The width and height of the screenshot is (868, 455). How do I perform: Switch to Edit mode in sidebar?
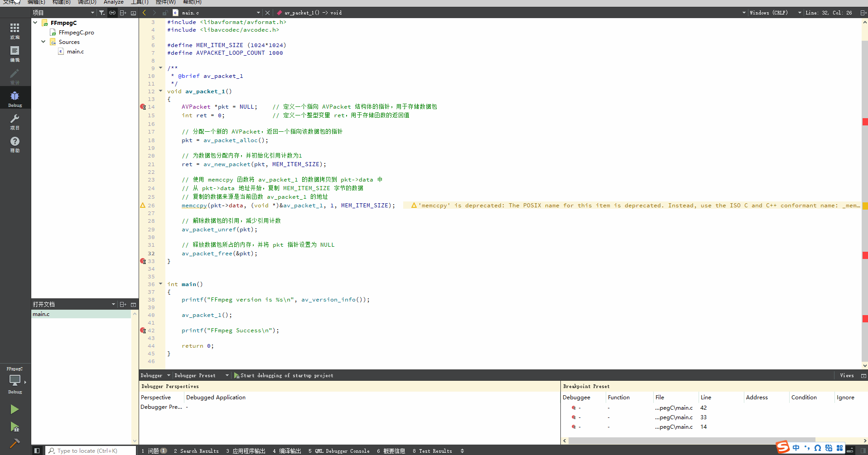15,54
